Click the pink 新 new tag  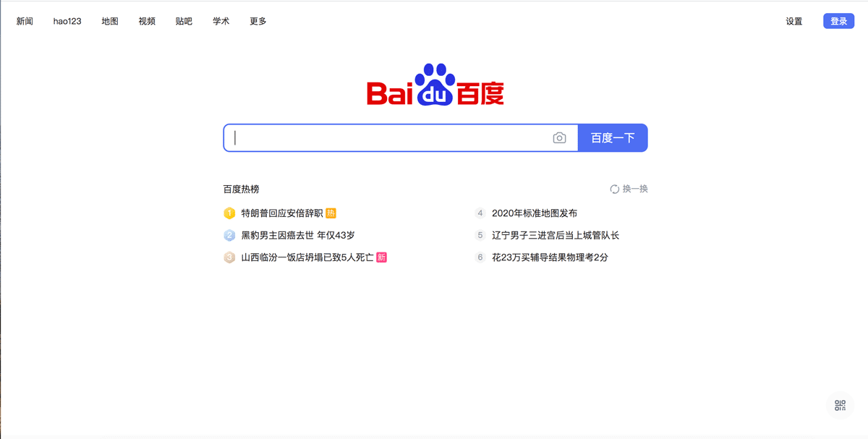(x=381, y=257)
